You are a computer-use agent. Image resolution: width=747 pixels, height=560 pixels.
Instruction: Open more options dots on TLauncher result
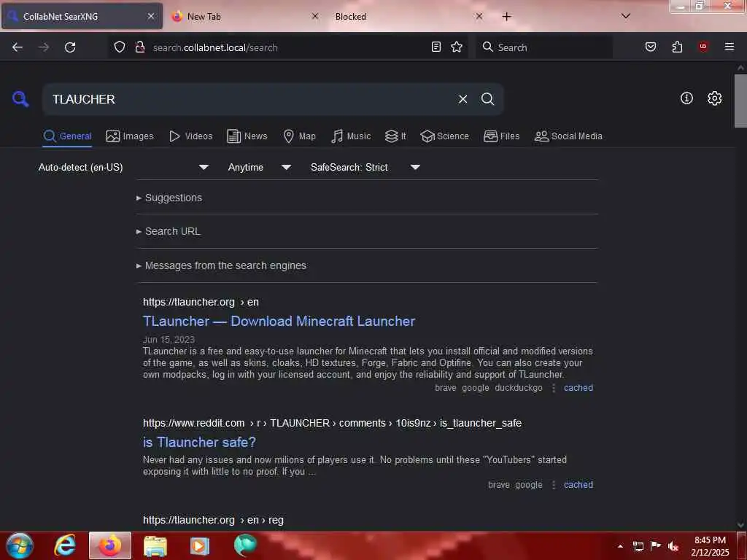(553, 388)
